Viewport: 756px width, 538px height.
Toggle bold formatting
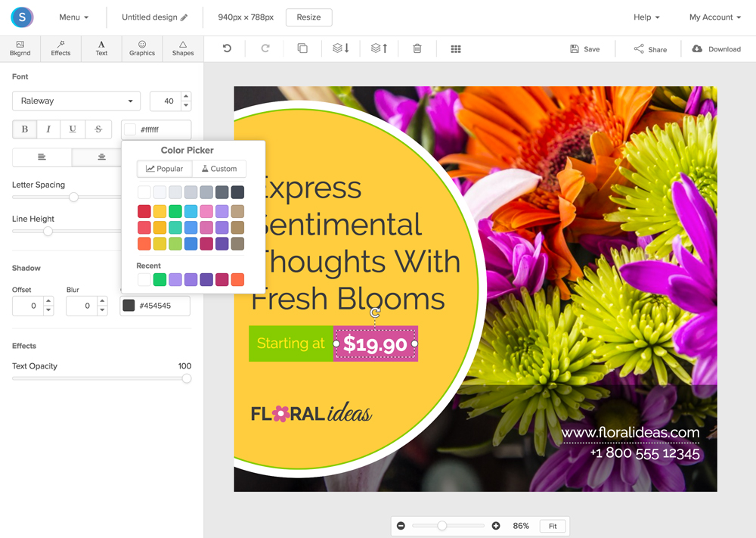23,129
